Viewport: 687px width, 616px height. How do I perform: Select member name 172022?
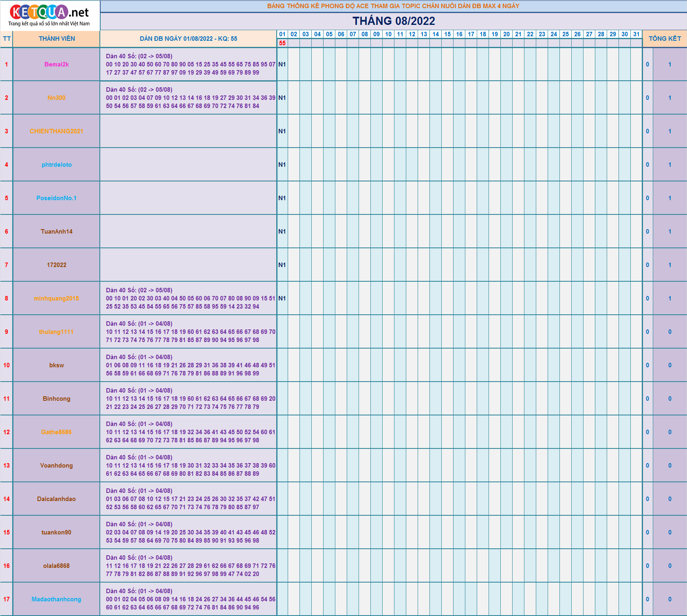click(x=57, y=265)
